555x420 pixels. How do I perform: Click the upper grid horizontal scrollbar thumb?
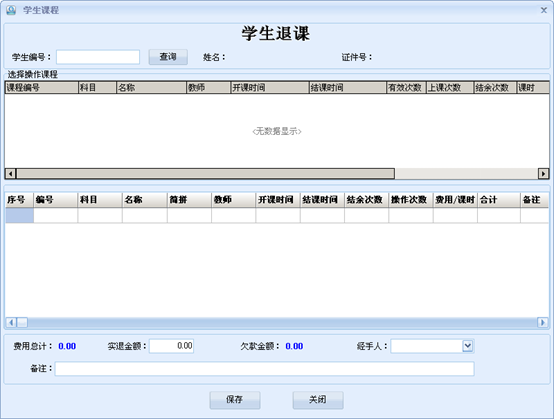(206, 174)
